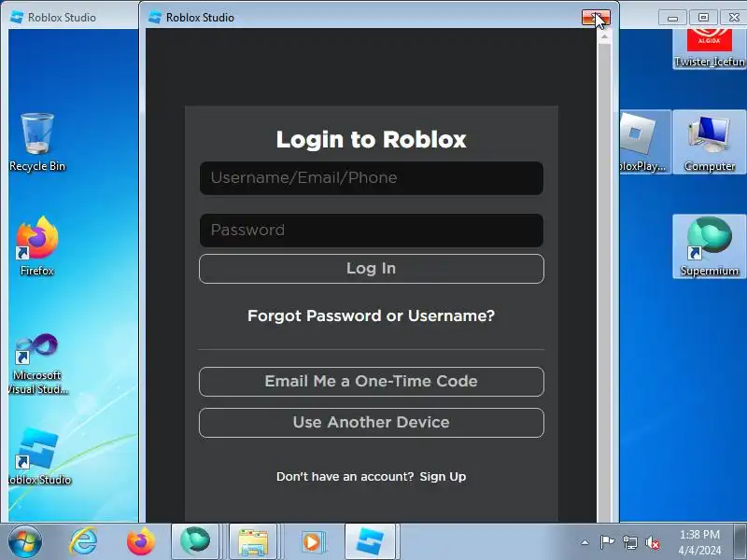This screenshot has width=747, height=560.
Task: Select the Twister_Icefun desktop file icon
Action: 710,49
